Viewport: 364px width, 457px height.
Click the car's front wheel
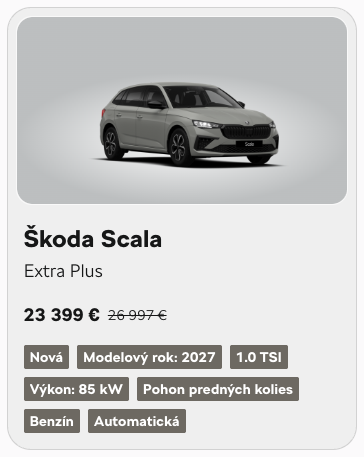pos(180,147)
